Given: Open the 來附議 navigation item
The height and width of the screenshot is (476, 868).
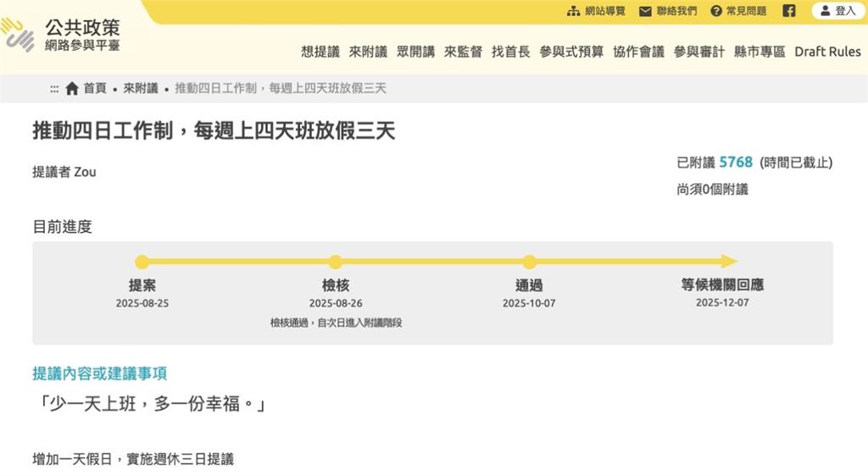Looking at the screenshot, I should (x=368, y=52).
